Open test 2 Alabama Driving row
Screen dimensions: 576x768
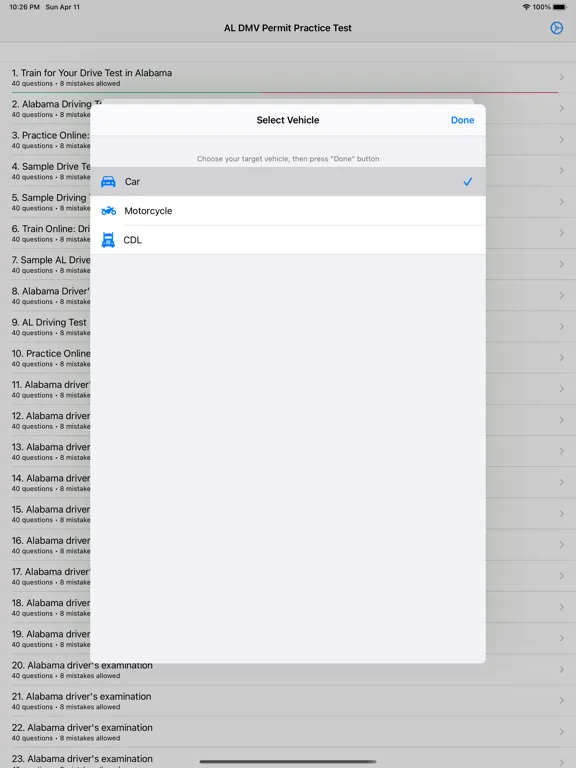(x=45, y=108)
